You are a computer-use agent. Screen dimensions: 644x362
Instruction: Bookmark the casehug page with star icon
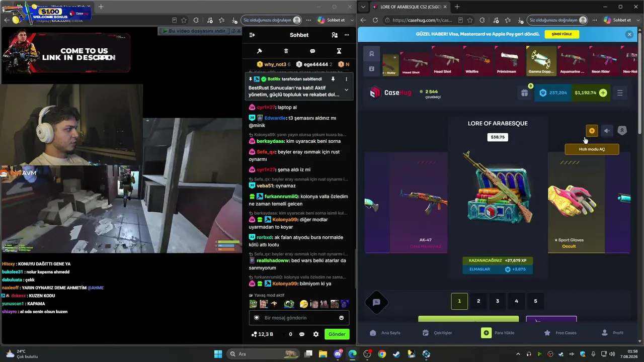point(470,20)
